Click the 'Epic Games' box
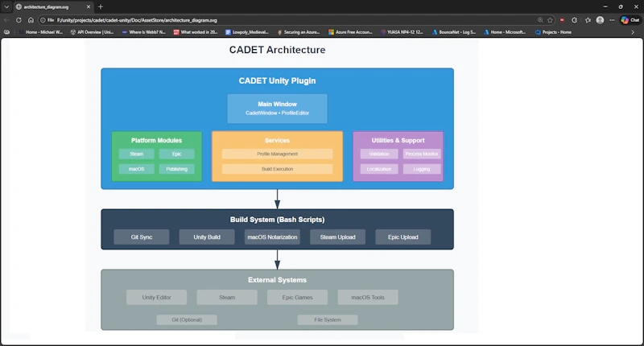Screen dimensions: 644x346 tap(297, 297)
